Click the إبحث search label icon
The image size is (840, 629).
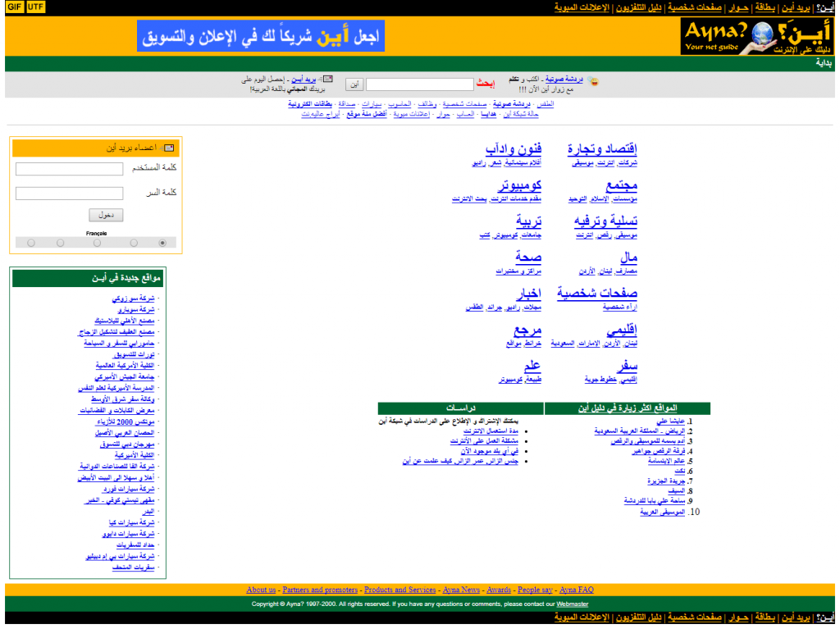[486, 82]
